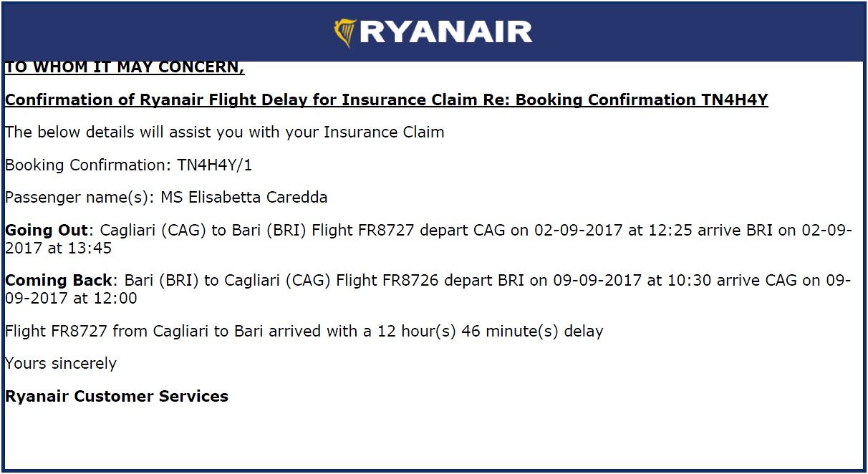868x474 pixels.
Task: Click the 13:45 arrival time
Action: coord(91,248)
